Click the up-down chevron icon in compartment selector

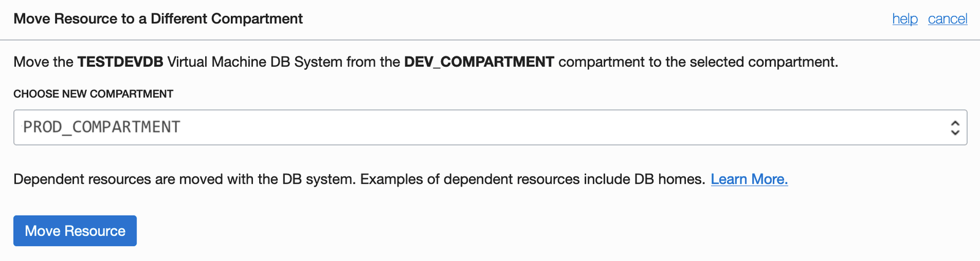point(955,127)
